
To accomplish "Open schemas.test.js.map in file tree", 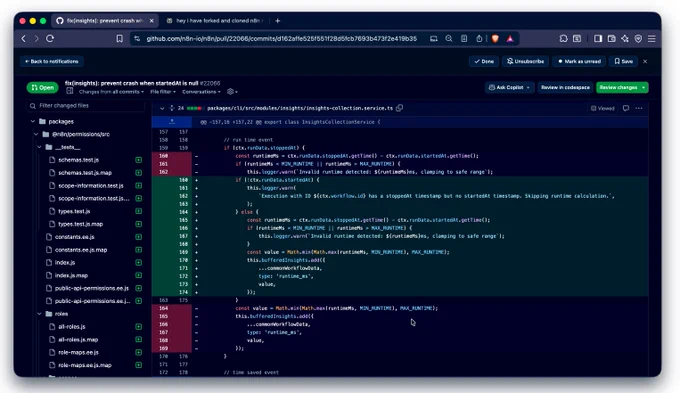I will coord(85,173).
